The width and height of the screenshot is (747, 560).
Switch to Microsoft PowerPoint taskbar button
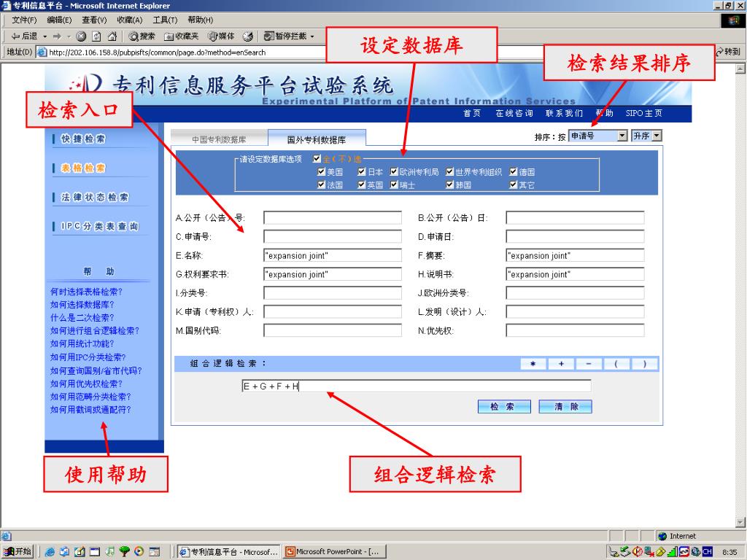pos(334,551)
